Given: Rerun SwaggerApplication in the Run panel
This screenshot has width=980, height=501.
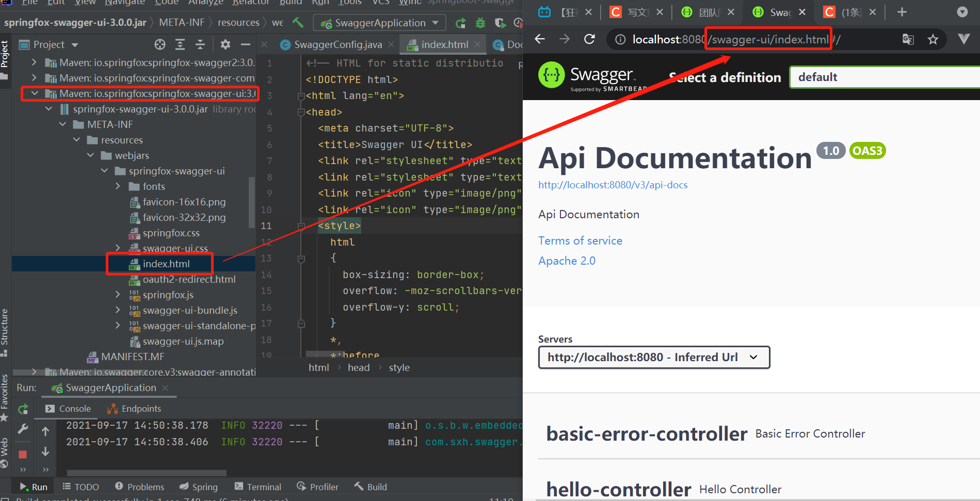Looking at the screenshot, I should [x=23, y=409].
